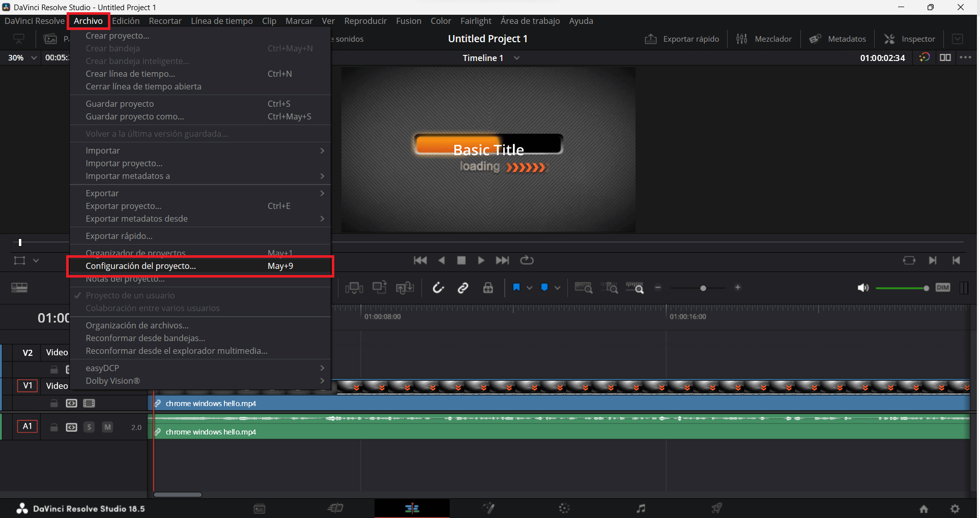Switch to the Deliver page rocket icon
980x518 pixels.
(717, 508)
